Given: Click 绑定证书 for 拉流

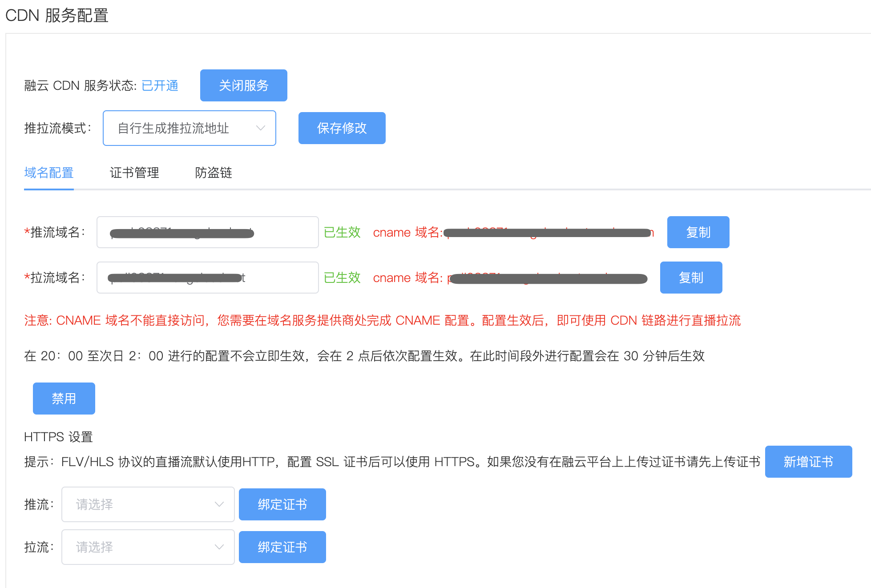Looking at the screenshot, I should tap(282, 547).
